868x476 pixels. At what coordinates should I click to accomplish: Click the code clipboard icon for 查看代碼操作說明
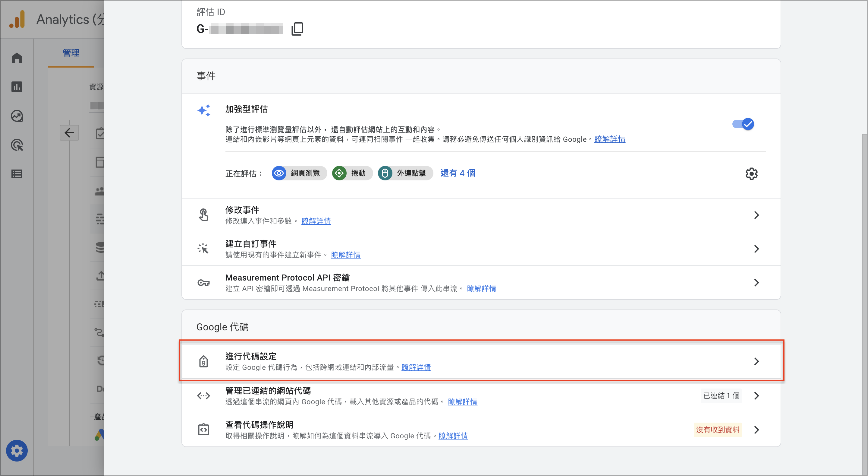pos(203,430)
